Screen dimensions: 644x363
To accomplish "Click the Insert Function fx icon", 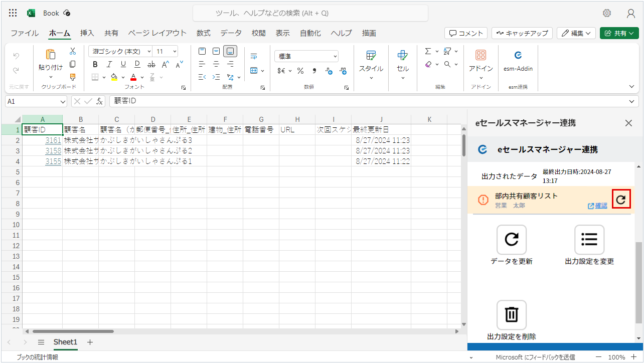I will [x=100, y=101].
